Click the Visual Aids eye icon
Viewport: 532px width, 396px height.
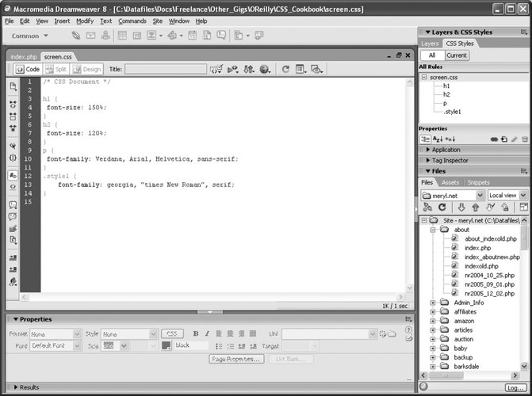pos(316,69)
